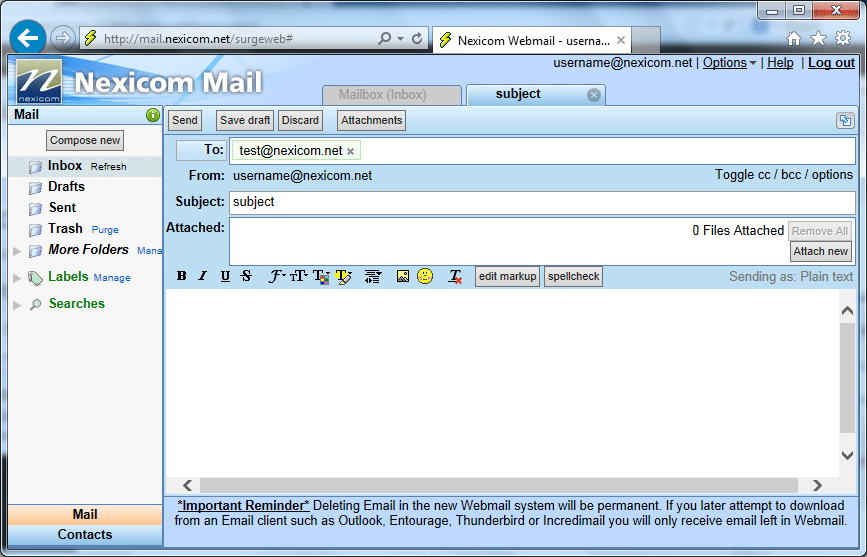This screenshot has width=867, height=557.
Task: Switch to Contacts section
Action: coord(85,534)
